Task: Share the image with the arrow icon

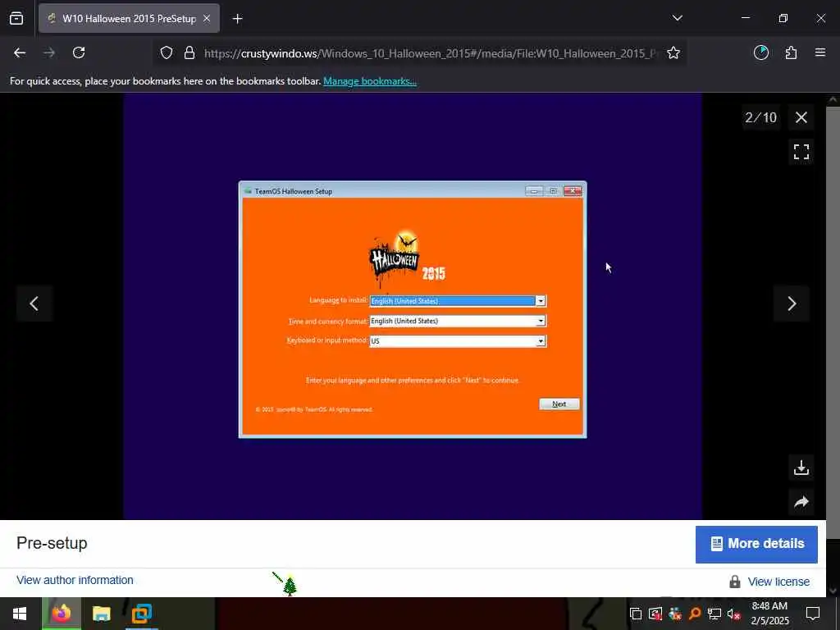Action: (801, 502)
